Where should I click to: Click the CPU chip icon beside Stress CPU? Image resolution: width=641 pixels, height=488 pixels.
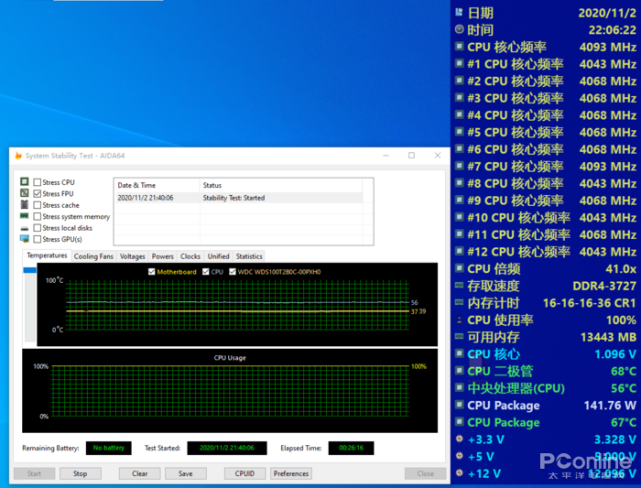(25, 181)
